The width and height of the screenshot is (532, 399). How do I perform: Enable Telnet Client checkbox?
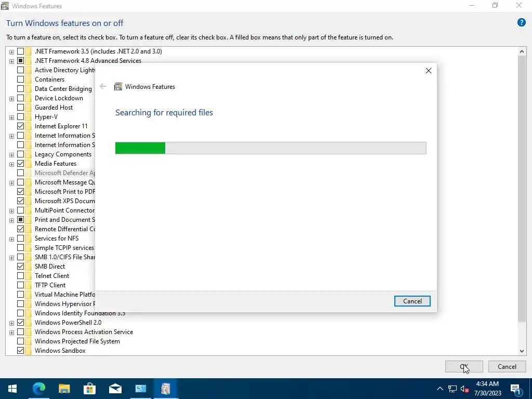[21, 276]
